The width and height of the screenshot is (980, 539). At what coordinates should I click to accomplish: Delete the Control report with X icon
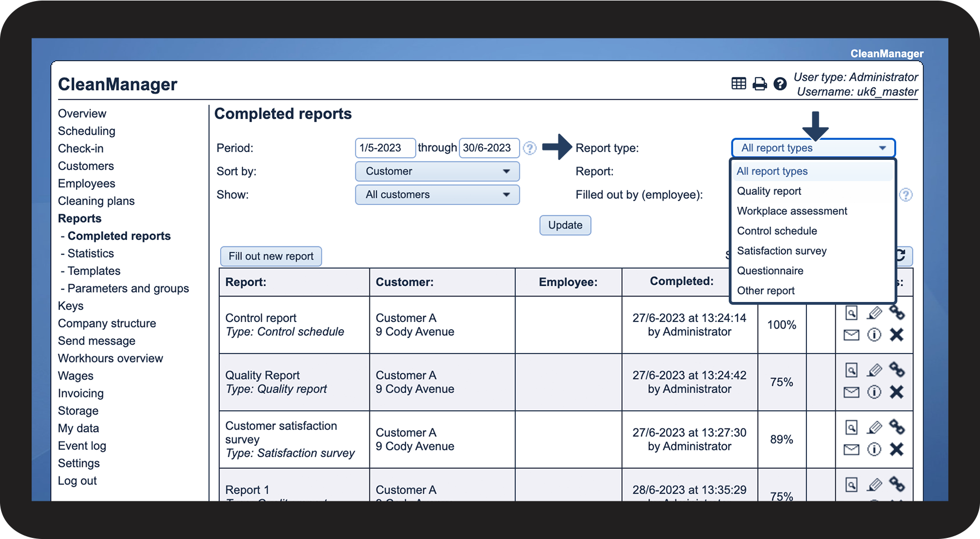point(896,335)
